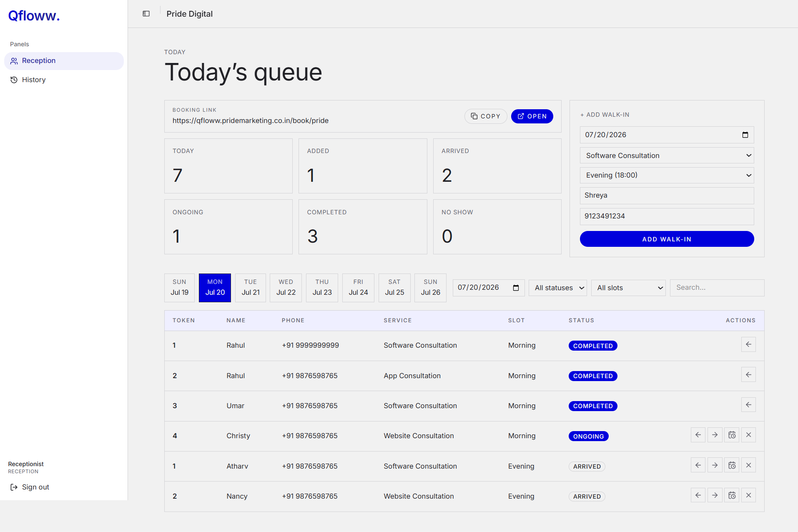Open the Reception panel
The image size is (798, 532).
pos(64,61)
